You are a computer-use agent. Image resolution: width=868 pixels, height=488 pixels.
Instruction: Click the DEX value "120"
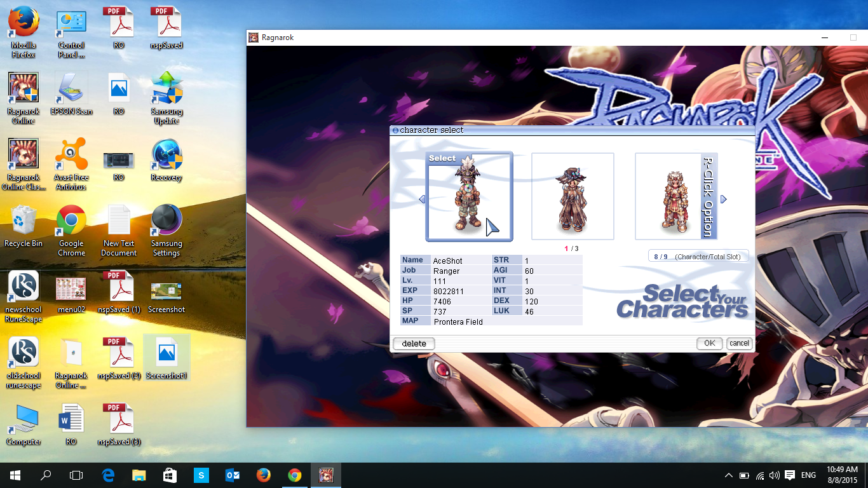[531, 301]
